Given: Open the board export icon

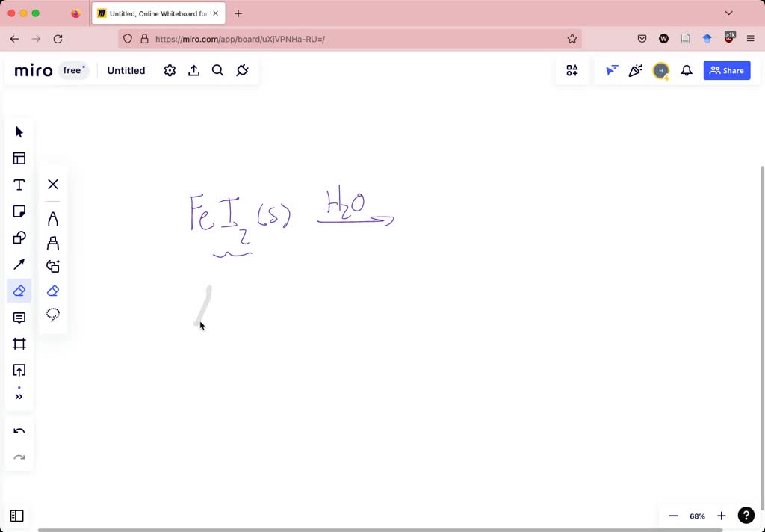Looking at the screenshot, I should point(193,70).
